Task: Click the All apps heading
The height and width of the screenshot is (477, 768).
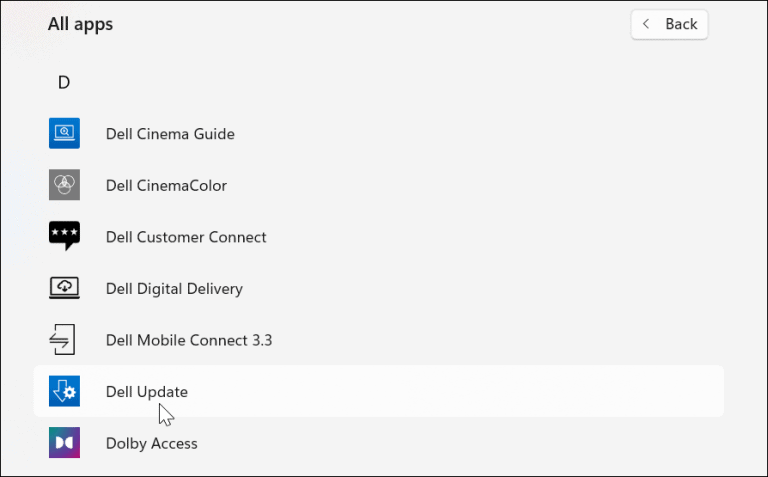Action: [80, 24]
